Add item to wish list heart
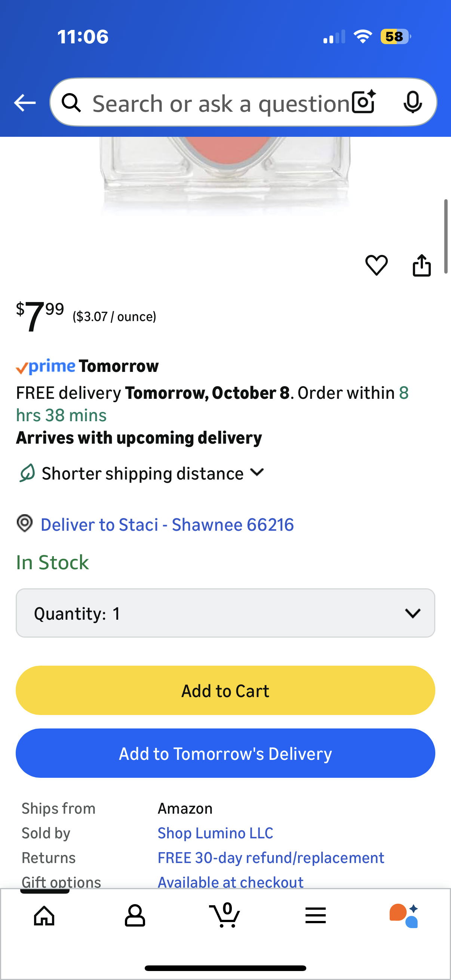 point(377,265)
